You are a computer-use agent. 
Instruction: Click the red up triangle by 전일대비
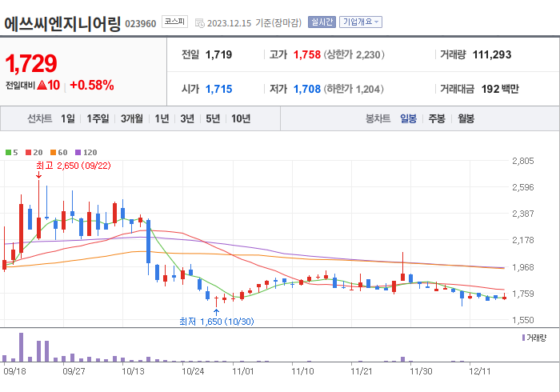[x=42, y=85]
